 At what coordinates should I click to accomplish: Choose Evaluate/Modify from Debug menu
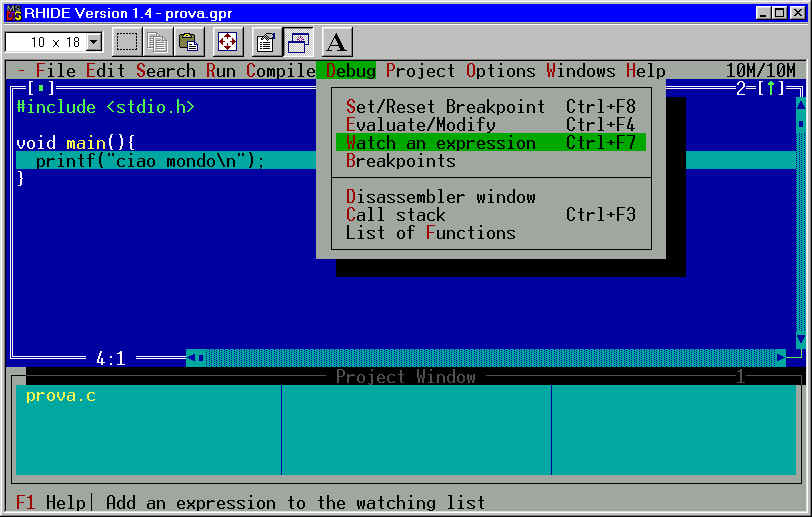[420, 125]
